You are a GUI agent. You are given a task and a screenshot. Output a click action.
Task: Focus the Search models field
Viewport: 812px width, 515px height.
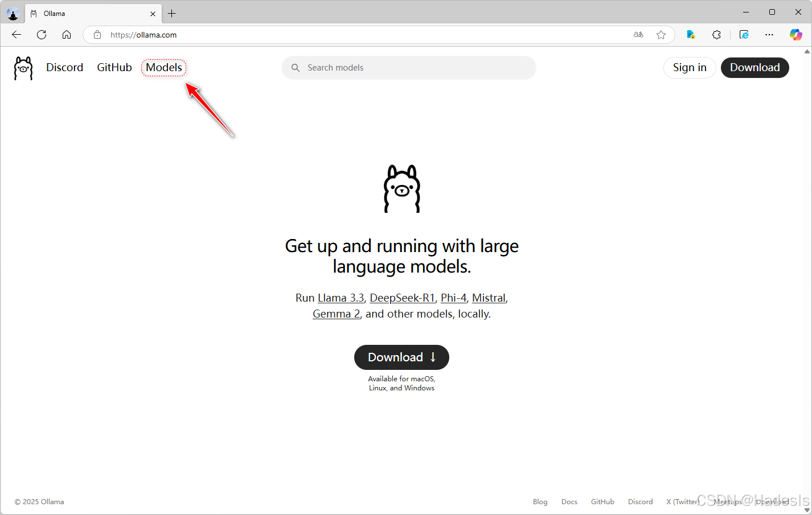click(x=409, y=68)
